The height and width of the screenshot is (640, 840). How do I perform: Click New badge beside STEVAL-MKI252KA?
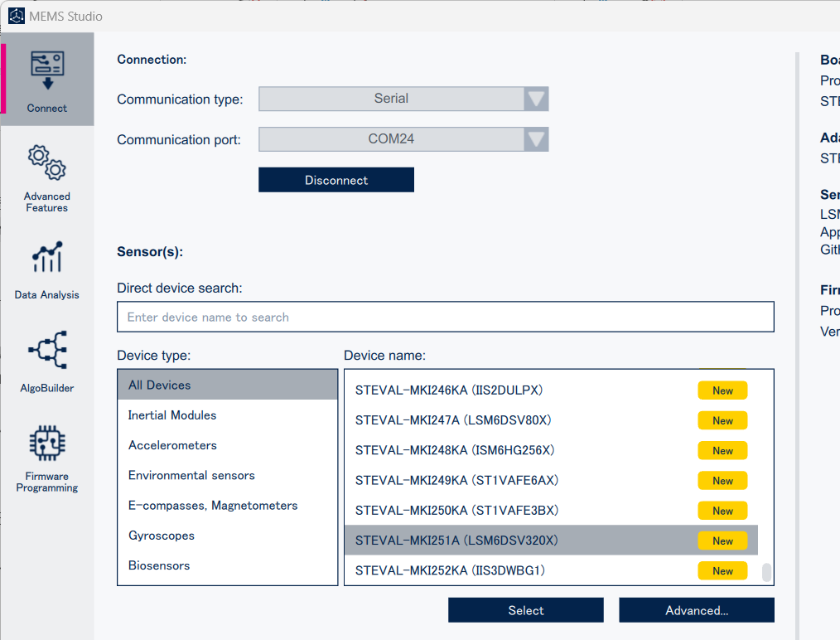(722, 570)
